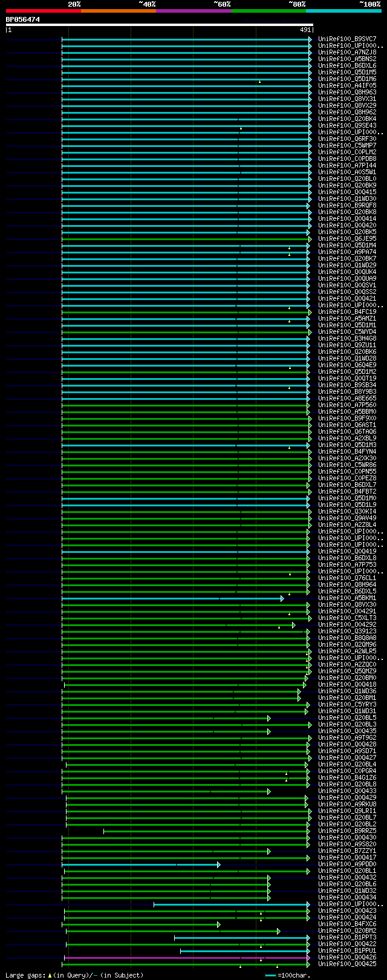Click the purple ~60% legend segment

click(193, 11)
